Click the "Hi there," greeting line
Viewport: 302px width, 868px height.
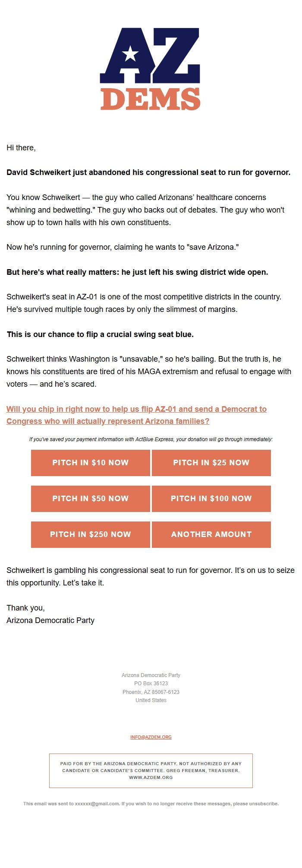click(x=21, y=148)
